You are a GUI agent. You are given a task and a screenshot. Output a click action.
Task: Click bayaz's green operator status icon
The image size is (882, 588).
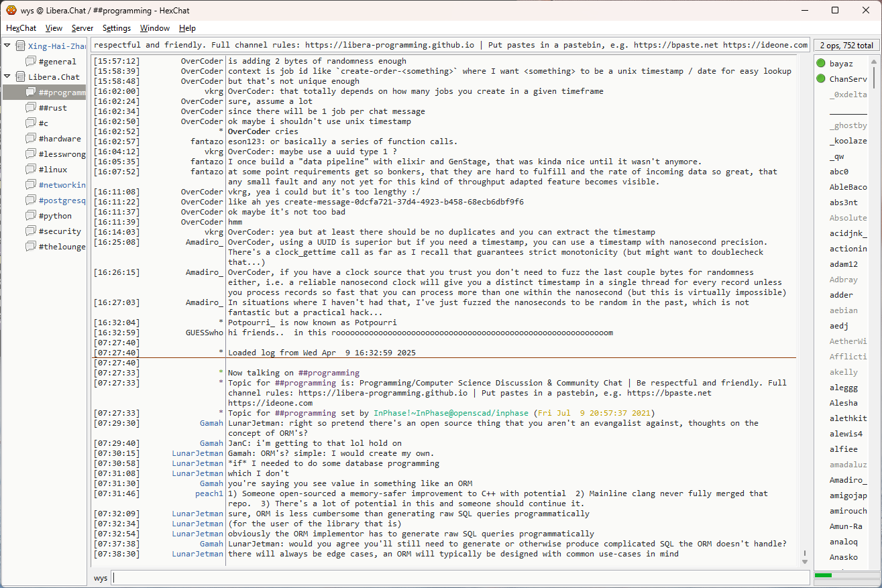[x=821, y=64]
